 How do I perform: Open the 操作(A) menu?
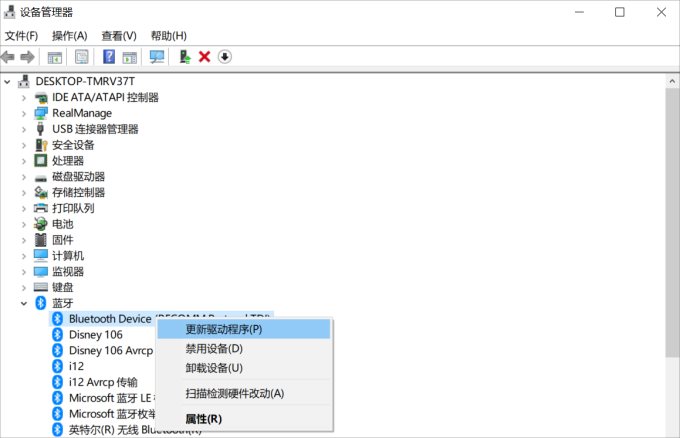point(69,36)
